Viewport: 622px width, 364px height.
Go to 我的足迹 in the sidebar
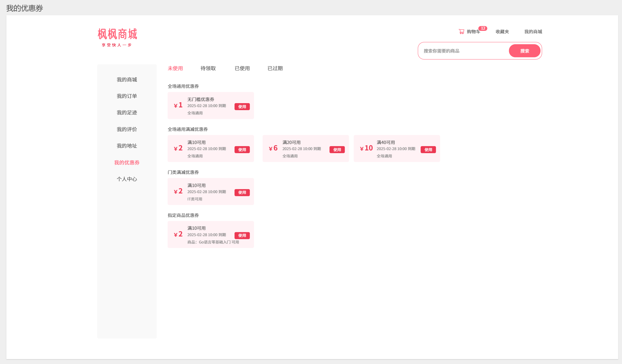127,113
